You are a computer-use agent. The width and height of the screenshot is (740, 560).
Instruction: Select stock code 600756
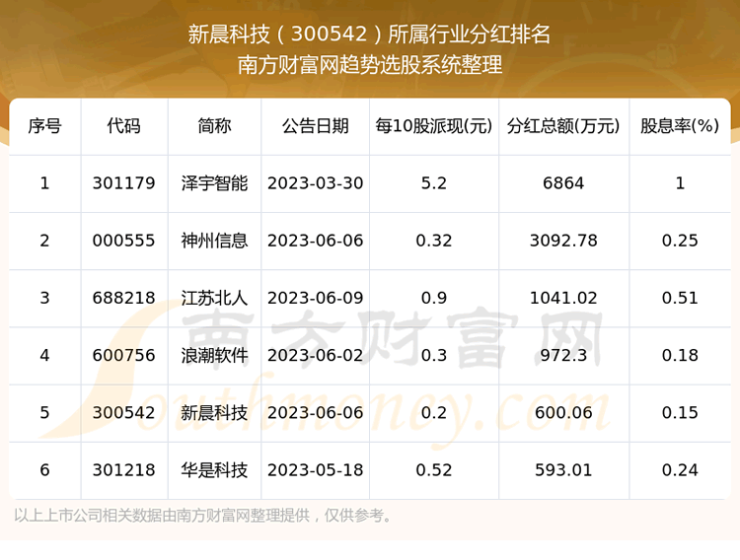pyautogui.click(x=123, y=355)
